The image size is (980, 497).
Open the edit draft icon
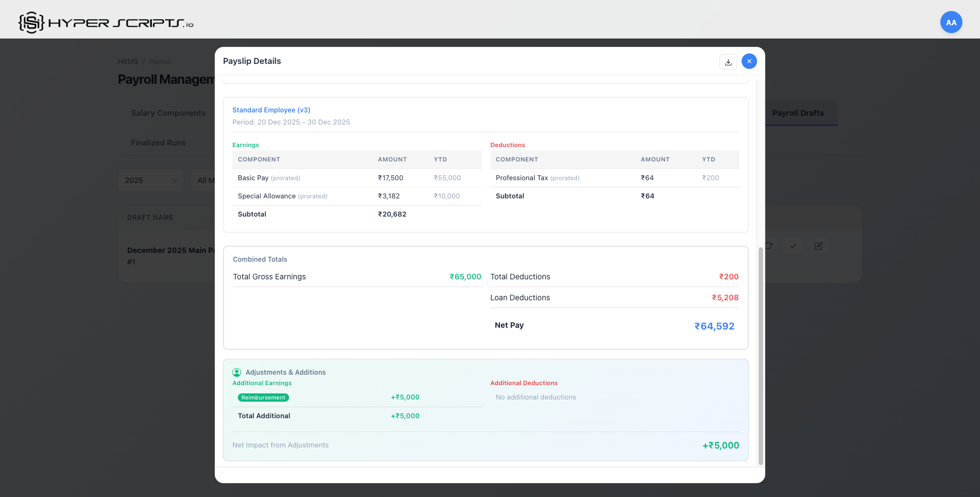tap(818, 246)
